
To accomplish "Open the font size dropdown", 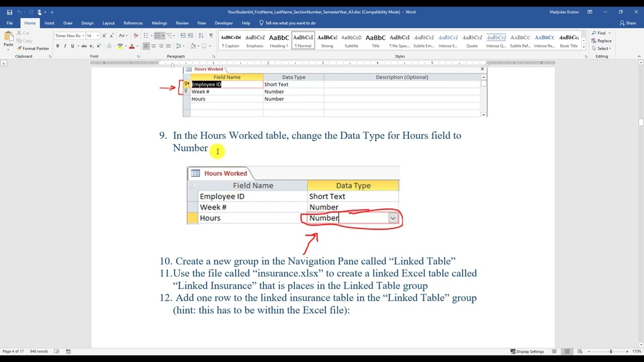I will [97, 36].
